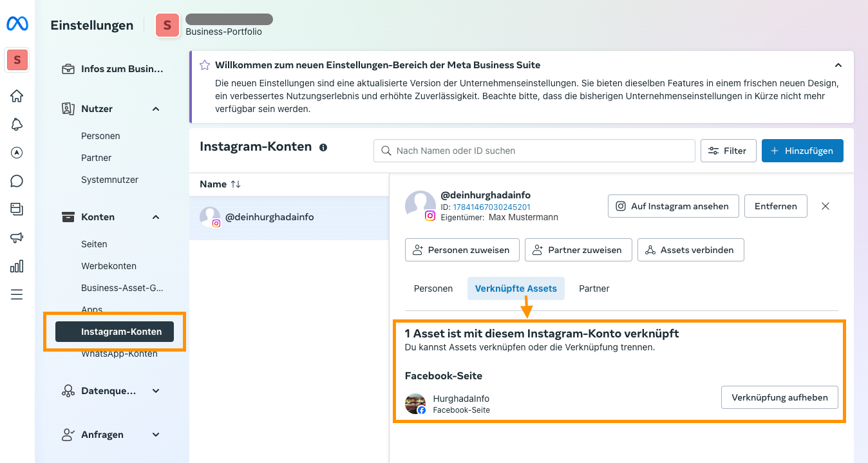Open the ads megaphone icon
The height and width of the screenshot is (463, 868).
(x=17, y=238)
